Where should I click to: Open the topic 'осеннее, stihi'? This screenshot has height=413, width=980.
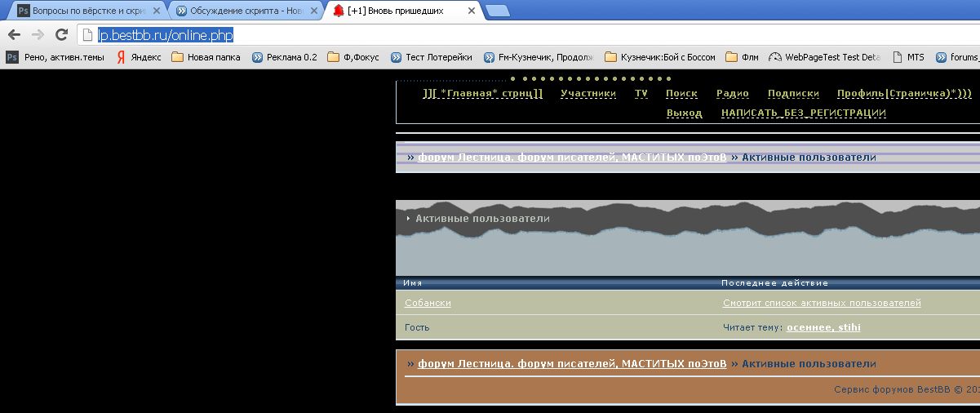click(x=823, y=327)
